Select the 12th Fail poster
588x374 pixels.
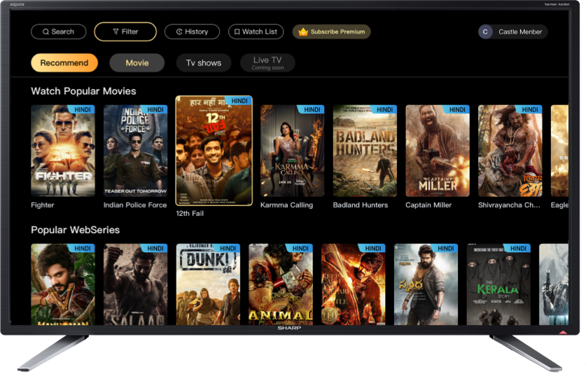pyautogui.click(x=213, y=151)
